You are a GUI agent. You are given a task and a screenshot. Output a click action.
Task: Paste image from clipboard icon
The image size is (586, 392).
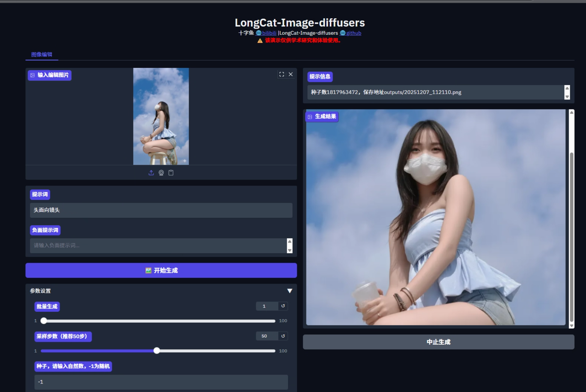[171, 172]
